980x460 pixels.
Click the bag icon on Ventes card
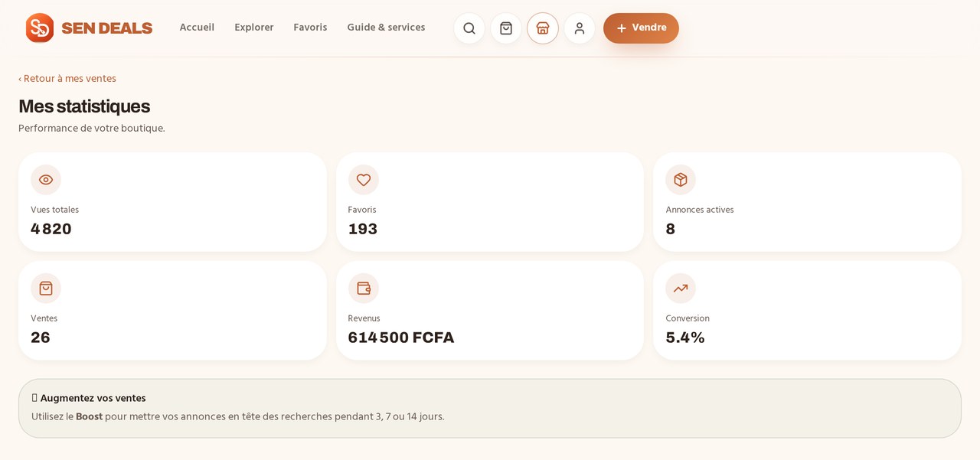(x=46, y=289)
